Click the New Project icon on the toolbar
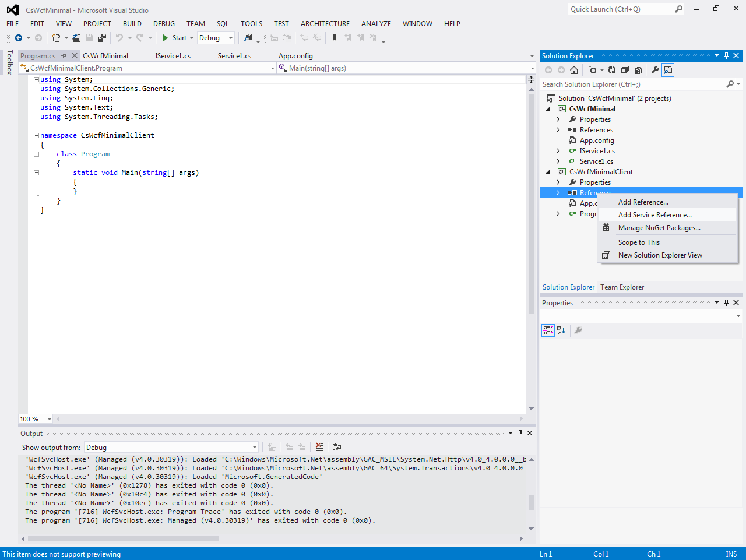 tap(57, 37)
